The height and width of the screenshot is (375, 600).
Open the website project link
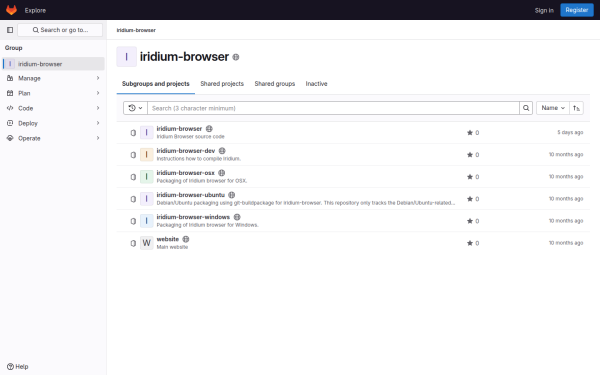pyautogui.click(x=168, y=239)
